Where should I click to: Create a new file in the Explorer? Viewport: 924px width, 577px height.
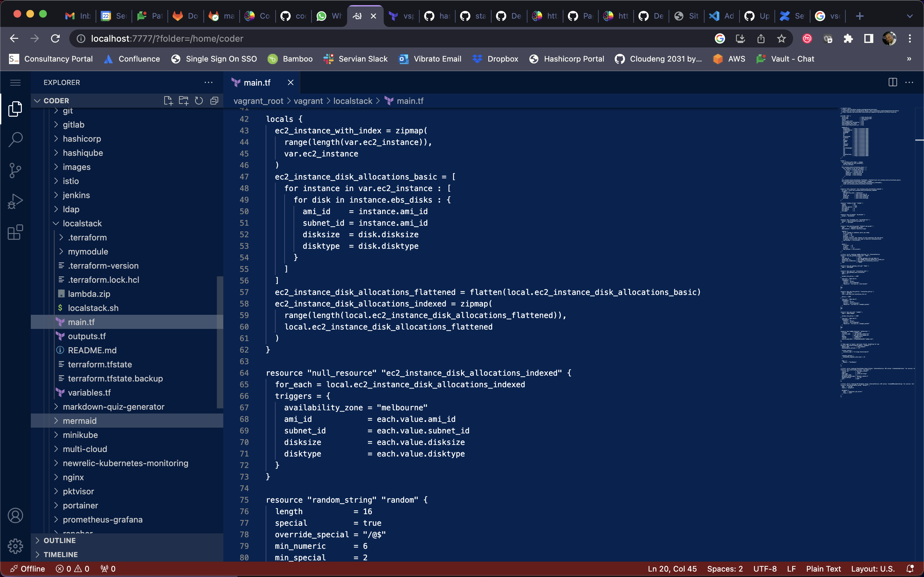click(x=168, y=100)
